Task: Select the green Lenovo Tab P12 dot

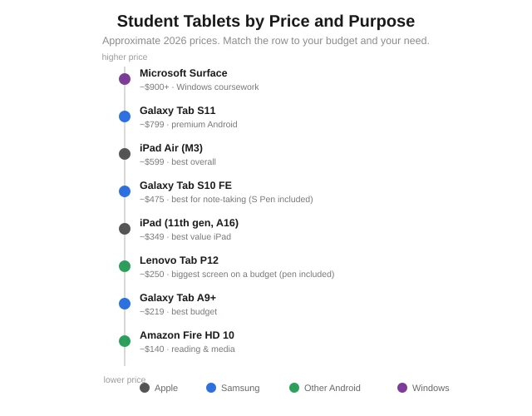Action: tap(125, 266)
